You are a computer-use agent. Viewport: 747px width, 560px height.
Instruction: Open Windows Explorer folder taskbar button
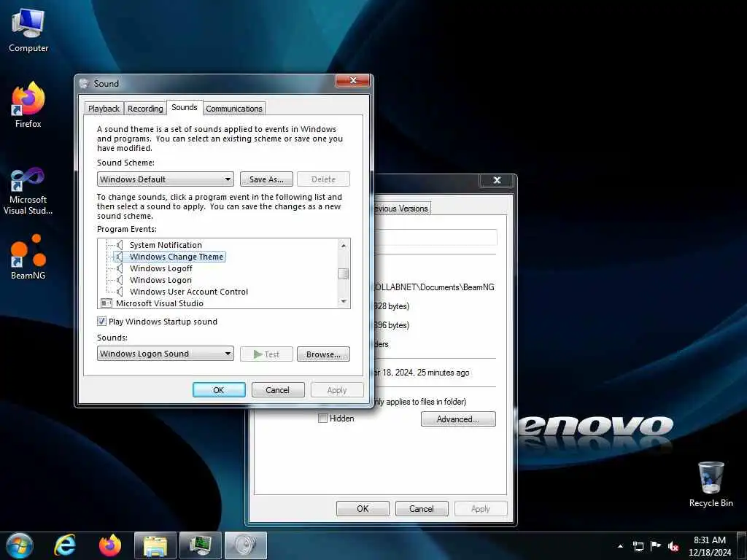tap(155, 545)
